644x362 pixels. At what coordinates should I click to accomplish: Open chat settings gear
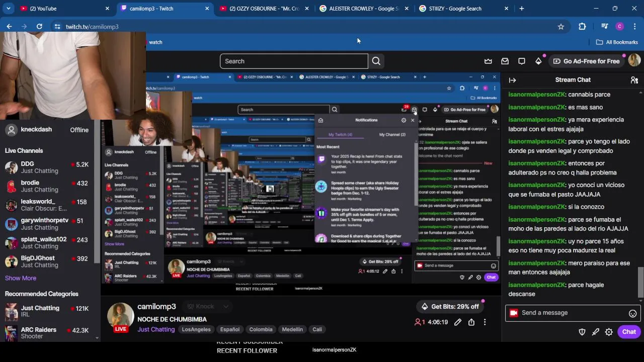[609, 332]
